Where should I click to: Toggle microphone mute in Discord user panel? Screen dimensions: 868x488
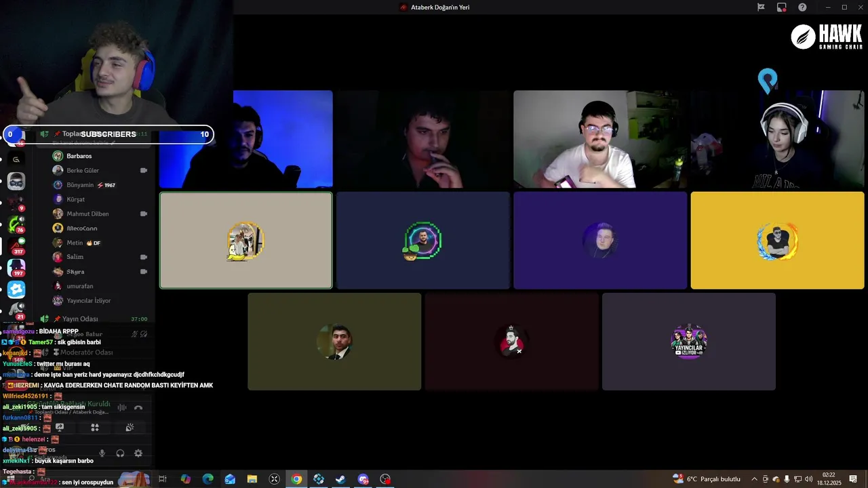click(102, 453)
